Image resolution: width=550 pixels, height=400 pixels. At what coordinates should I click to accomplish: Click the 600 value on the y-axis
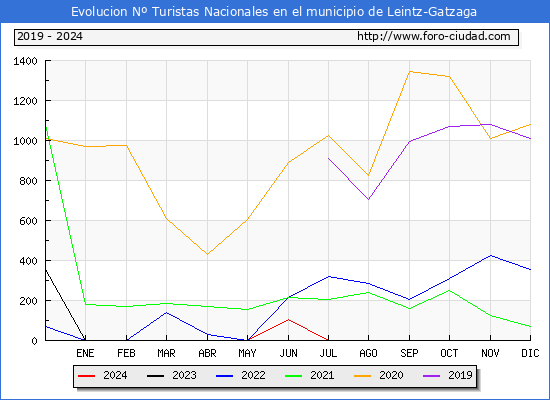[28, 221]
